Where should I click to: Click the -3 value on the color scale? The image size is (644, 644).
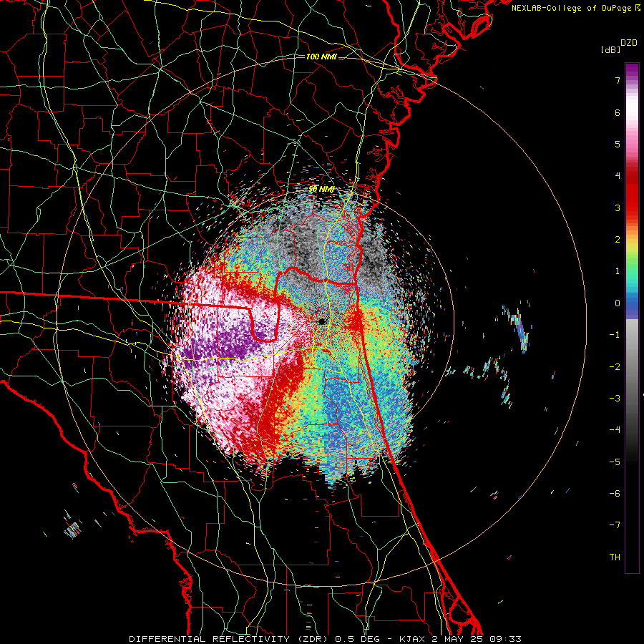tap(615, 399)
